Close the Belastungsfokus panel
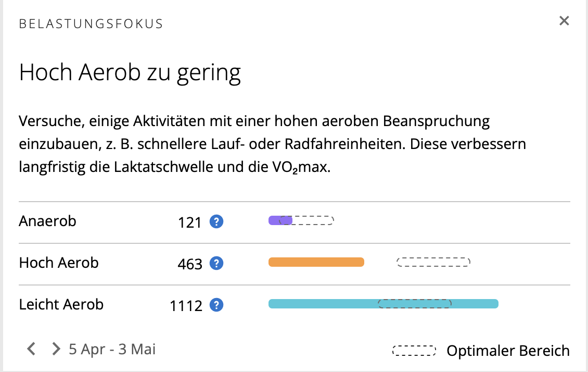 click(564, 21)
